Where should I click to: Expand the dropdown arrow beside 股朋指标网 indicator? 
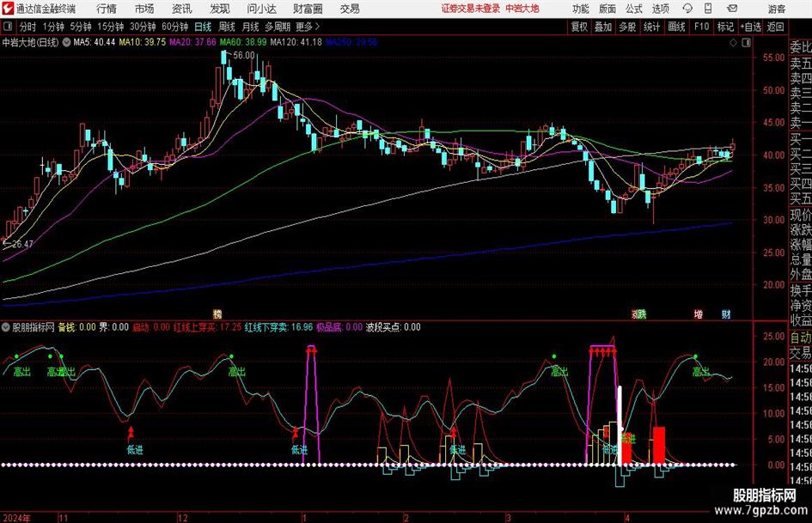pos(6,327)
